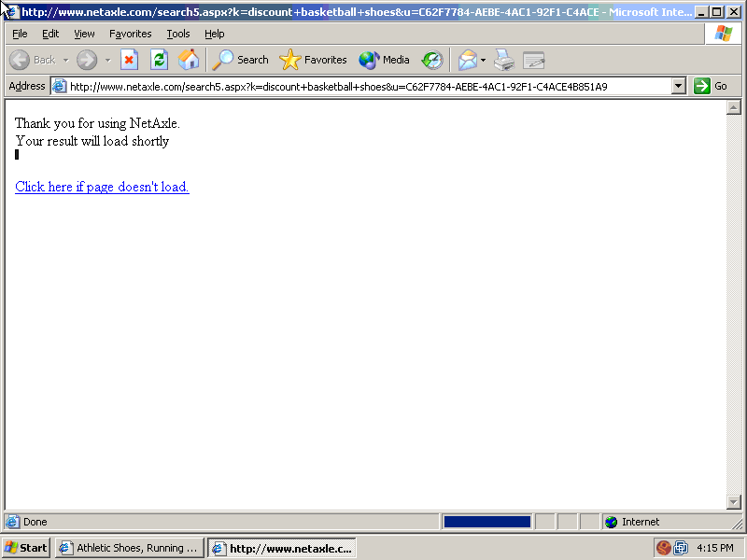Image resolution: width=747 pixels, height=560 pixels.
Task: Open the Search pane in the toolbar
Action: 241,60
